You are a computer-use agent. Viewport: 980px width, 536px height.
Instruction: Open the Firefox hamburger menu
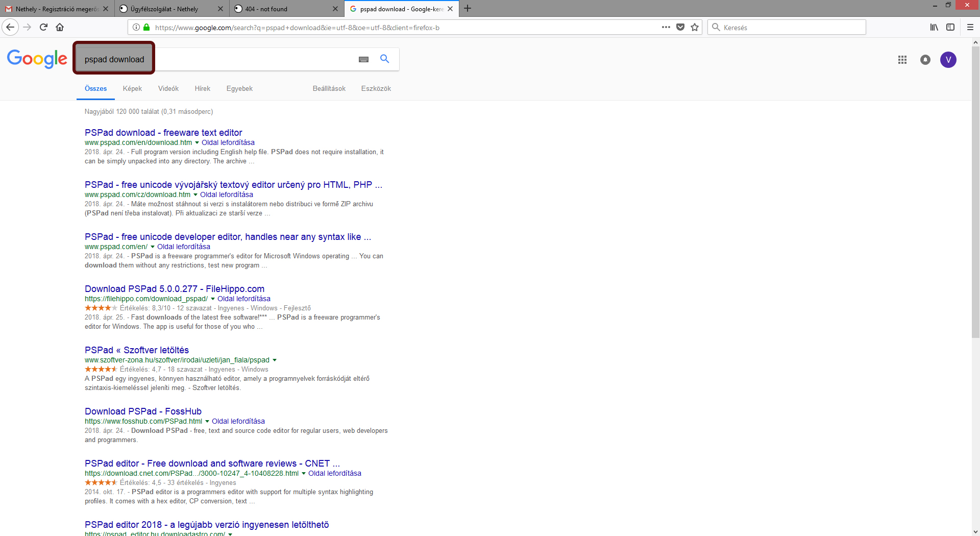tap(970, 28)
